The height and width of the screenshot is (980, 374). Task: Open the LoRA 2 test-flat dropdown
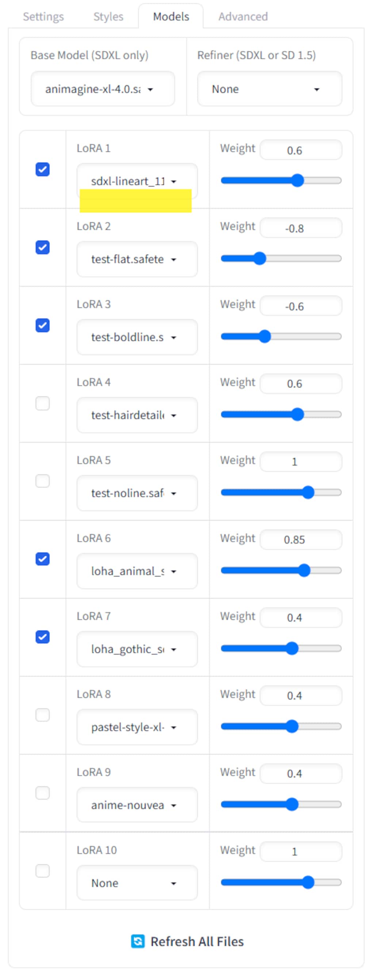tap(137, 259)
